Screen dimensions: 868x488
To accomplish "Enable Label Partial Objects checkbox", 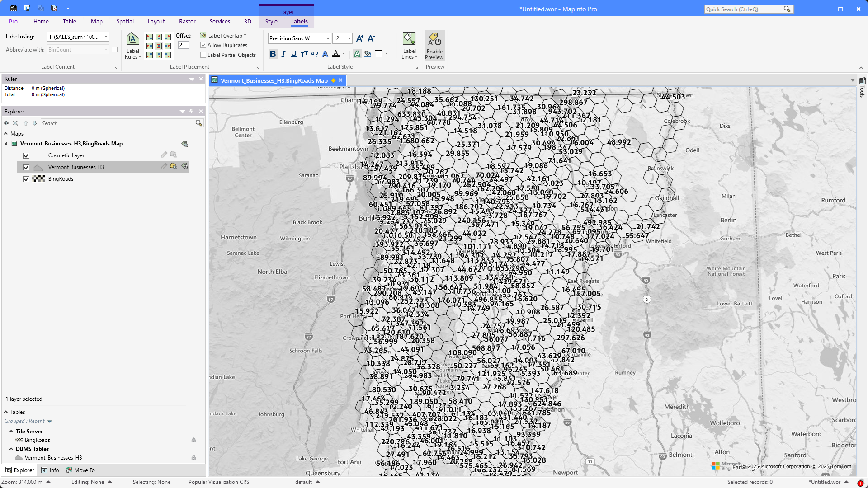I will pos(203,55).
